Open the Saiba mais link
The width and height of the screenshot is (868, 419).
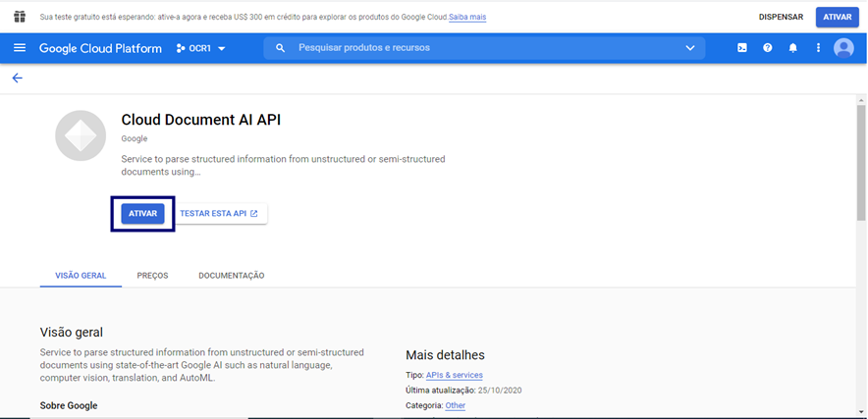[x=467, y=17]
